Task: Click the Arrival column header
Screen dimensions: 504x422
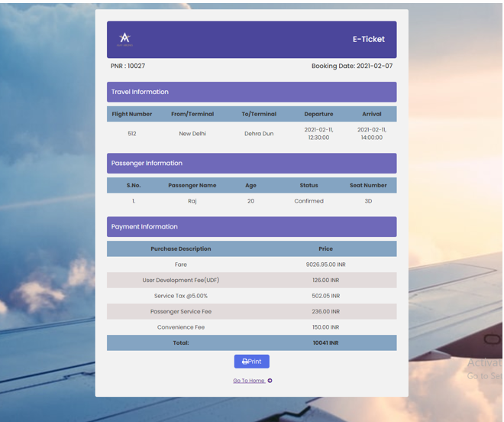Action: coord(372,114)
